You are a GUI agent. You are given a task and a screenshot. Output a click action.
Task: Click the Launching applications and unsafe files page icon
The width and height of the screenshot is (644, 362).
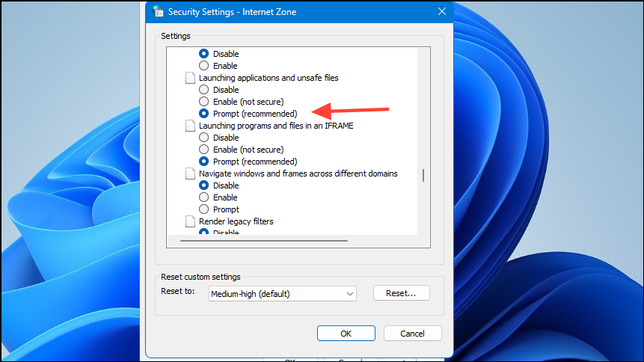pos(190,78)
